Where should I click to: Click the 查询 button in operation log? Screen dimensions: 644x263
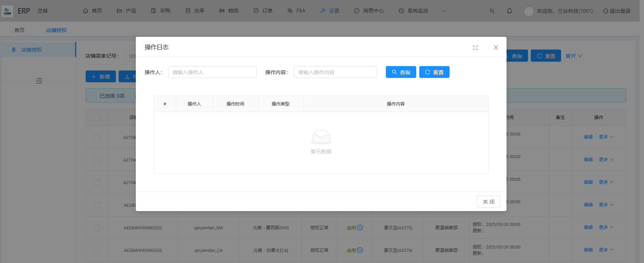tap(401, 72)
